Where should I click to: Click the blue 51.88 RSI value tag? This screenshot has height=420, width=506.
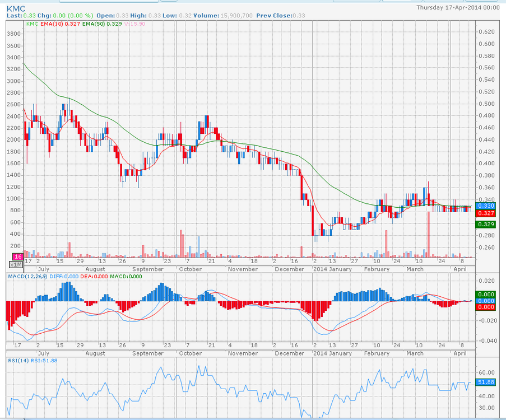484,382
